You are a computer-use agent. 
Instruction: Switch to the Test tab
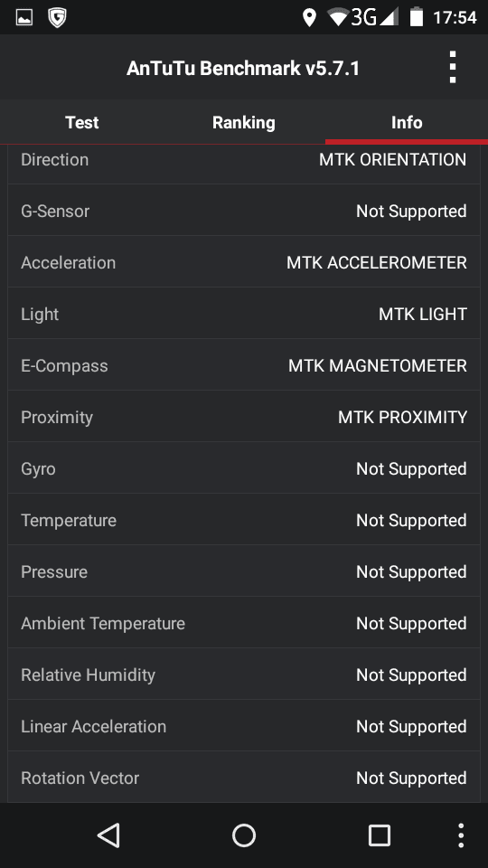[x=82, y=122]
